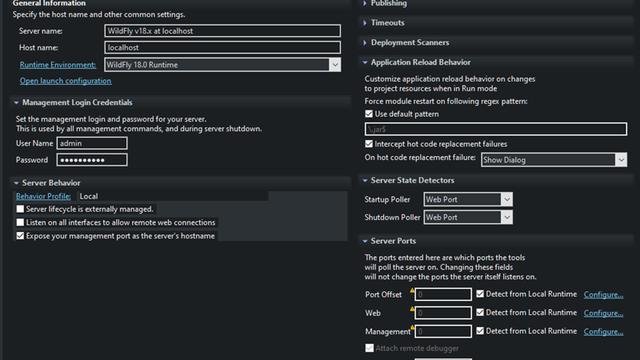Image resolution: width=640 pixels, height=360 pixels.
Task: Collapse the Server Behavior section
Action: [x=16, y=183]
